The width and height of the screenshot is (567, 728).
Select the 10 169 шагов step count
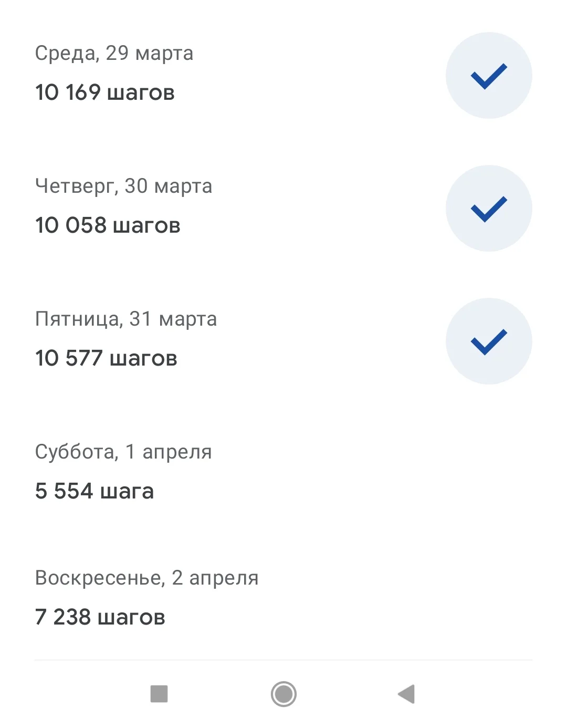(x=104, y=92)
